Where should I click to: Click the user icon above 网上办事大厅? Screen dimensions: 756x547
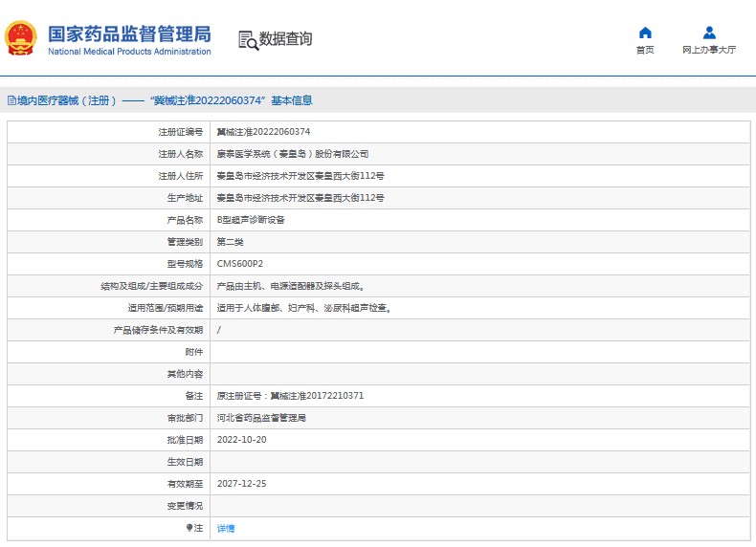coord(709,33)
